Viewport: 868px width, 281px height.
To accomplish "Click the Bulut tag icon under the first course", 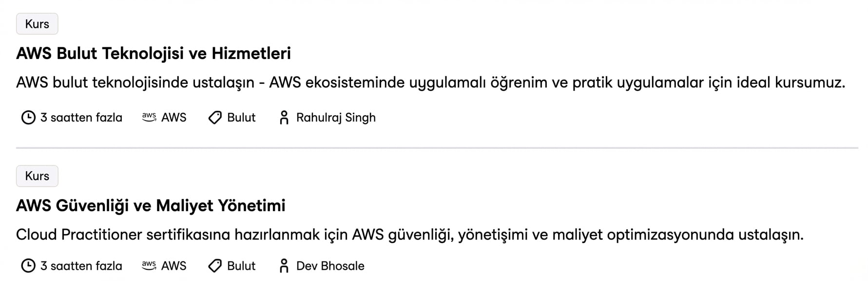I will (214, 117).
